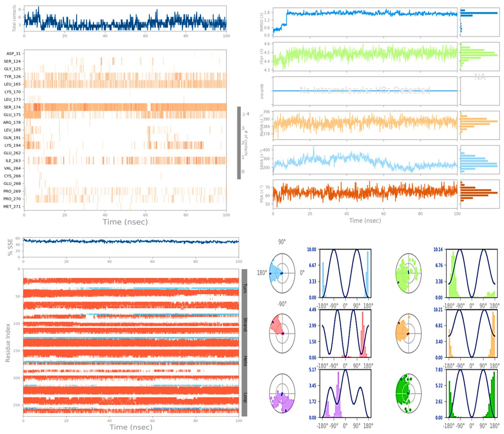Click the ASP_31 residue label
Viewport: 504px width, 434px height.
click(x=13, y=54)
